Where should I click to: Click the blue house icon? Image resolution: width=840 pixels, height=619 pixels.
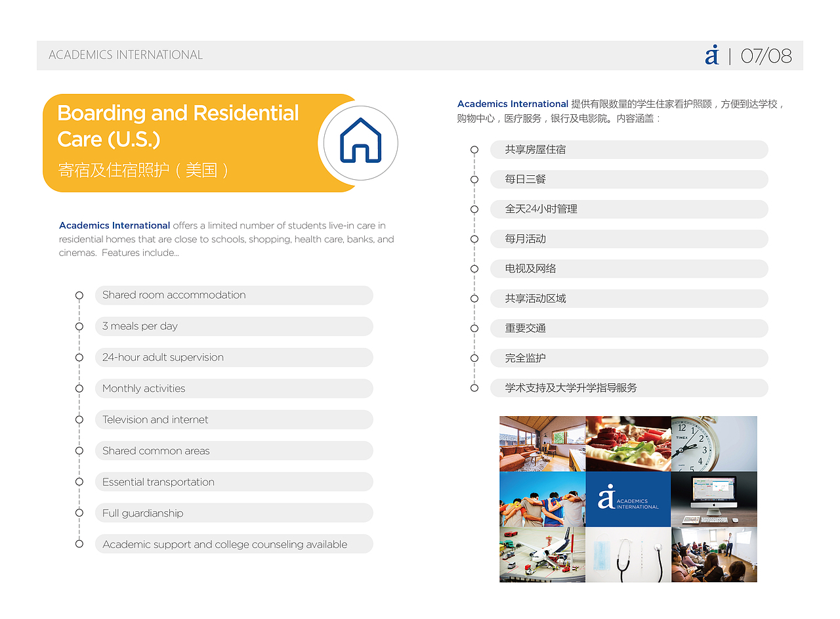pyautogui.click(x=360, y=140)
